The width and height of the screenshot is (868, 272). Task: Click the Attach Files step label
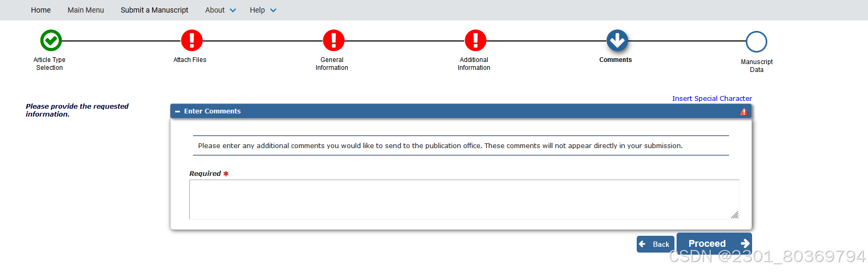[190, 60]
